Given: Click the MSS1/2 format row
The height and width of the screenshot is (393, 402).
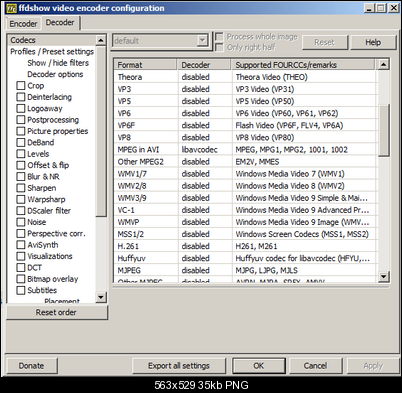Looking at the screenshot, I should pyautogui.click(x=245, y=234).
